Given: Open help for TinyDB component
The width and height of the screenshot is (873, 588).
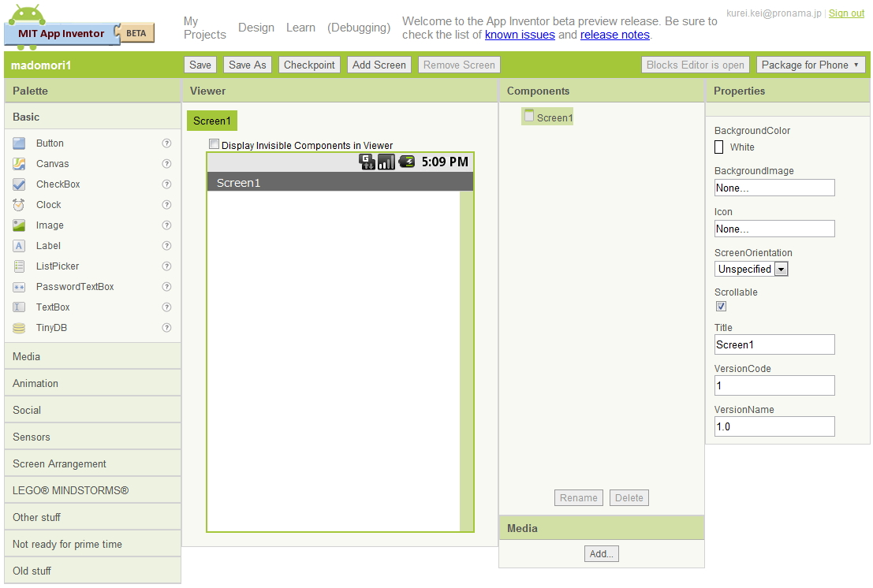Looking at the screenshot, I should (166, 328).
